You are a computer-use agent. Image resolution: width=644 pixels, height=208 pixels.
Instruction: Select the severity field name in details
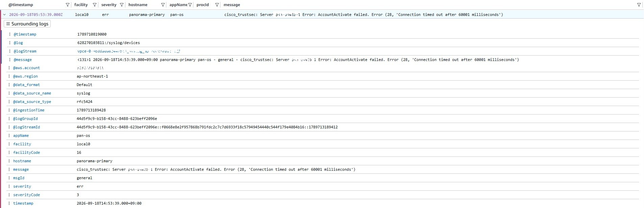click(x=22, y=186)
